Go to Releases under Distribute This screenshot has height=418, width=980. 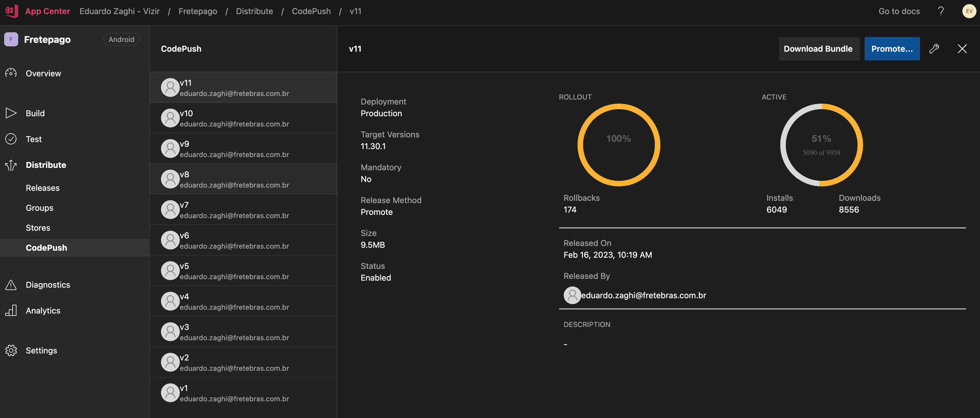[43, 188]
